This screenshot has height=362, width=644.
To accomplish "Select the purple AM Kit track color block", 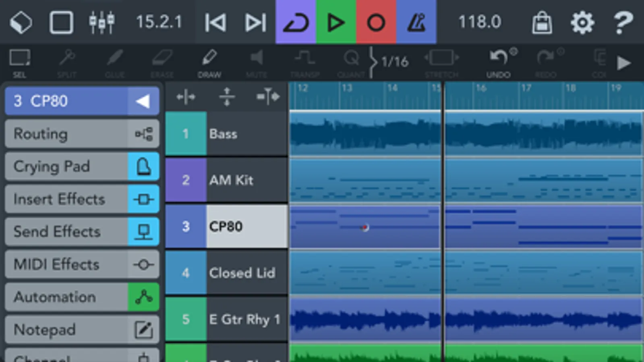I will click(186, 180).
